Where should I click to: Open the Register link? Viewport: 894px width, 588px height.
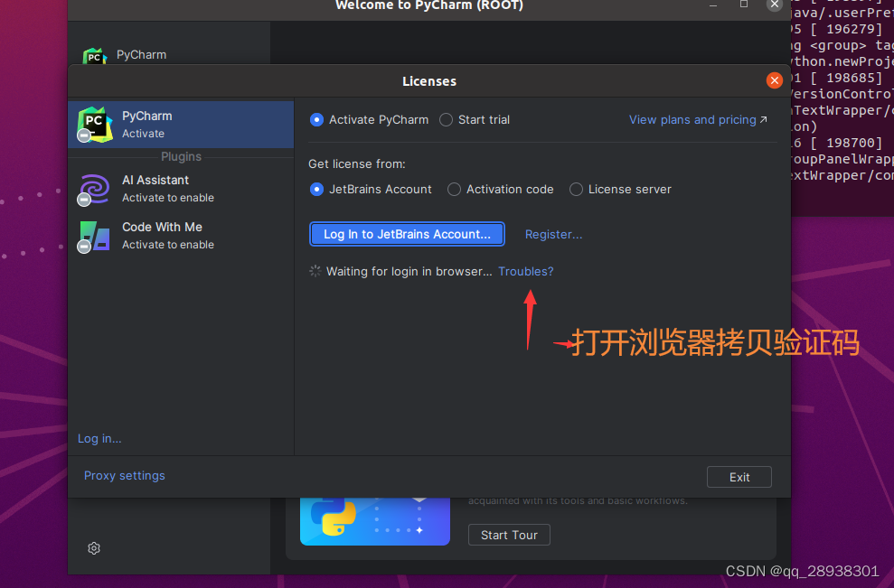click(553, 234)
